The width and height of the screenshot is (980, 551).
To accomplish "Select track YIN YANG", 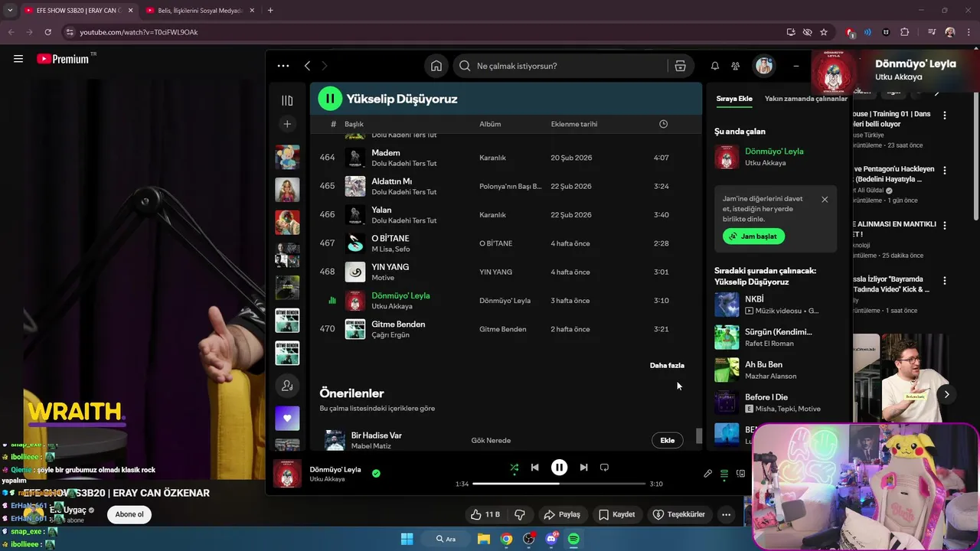I will 505,272.
